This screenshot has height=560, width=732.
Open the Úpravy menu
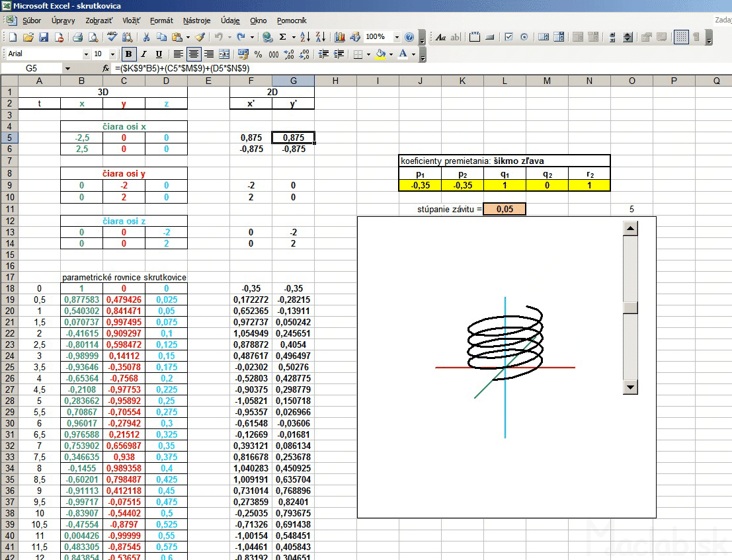63,20
